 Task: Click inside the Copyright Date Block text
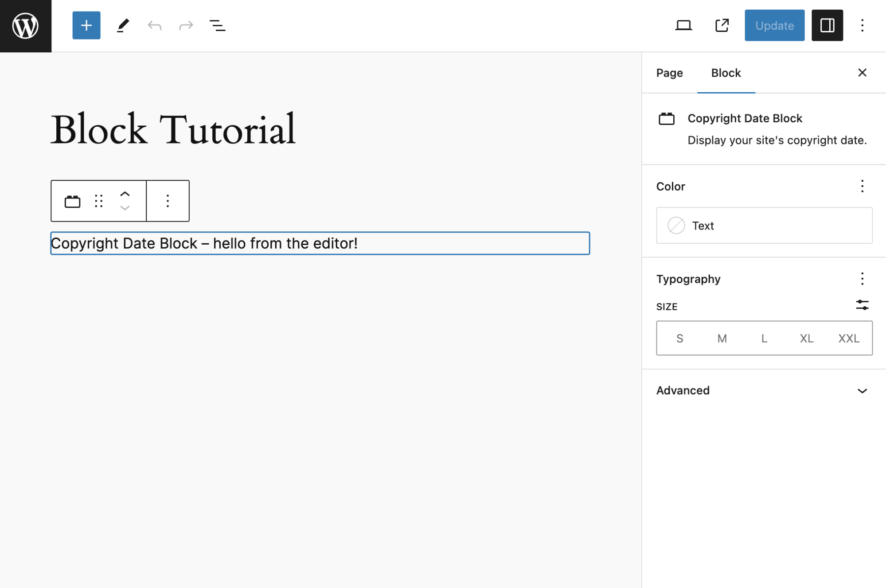[x=266, y=243]
